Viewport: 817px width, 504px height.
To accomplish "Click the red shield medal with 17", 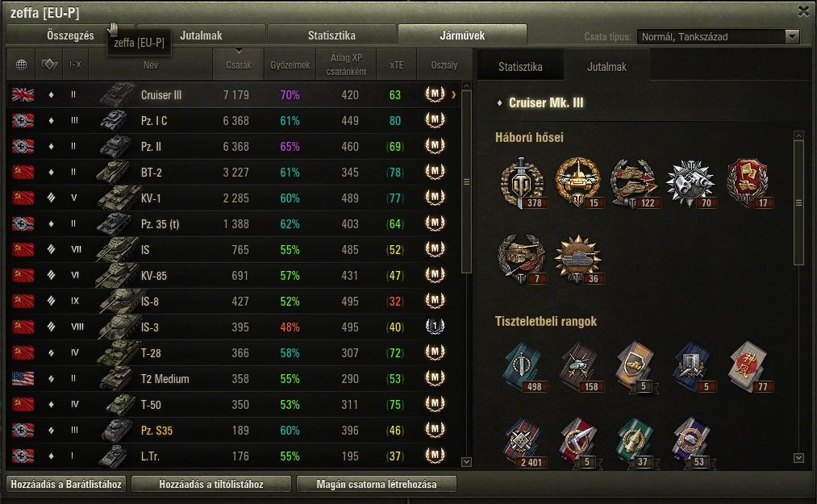I will (x=748, y=183).
